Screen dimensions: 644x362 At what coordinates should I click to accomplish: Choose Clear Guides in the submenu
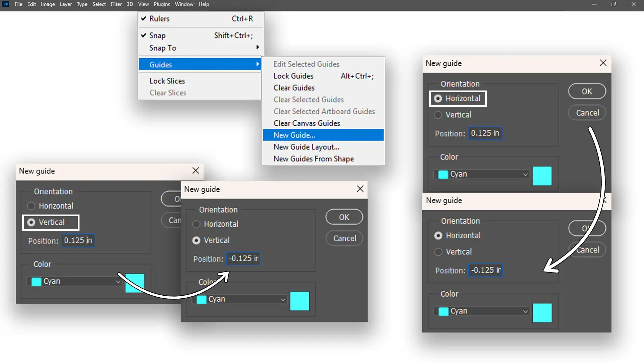point(323,88)
